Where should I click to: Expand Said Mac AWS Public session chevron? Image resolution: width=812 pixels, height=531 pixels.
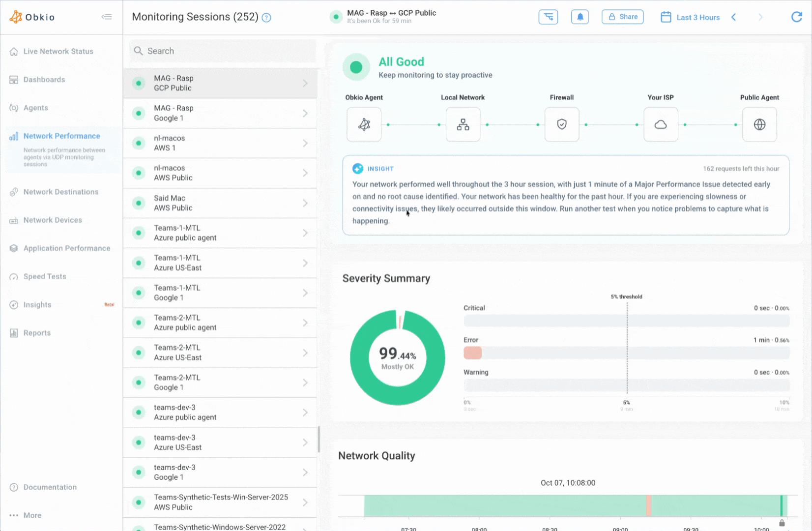(x=305, y=203)
